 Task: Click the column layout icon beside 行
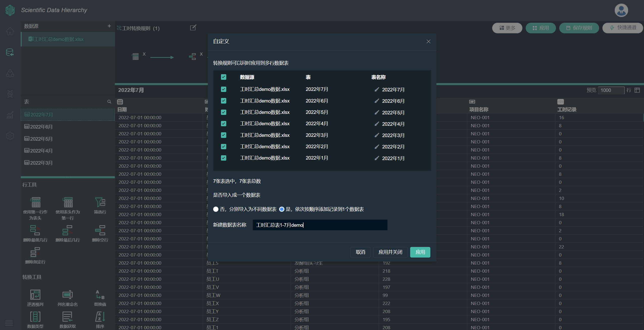tap(637, 90)
